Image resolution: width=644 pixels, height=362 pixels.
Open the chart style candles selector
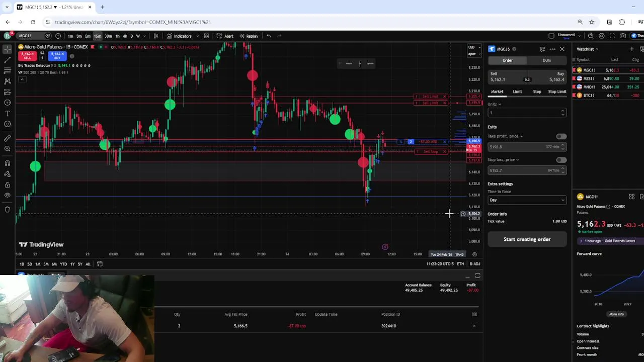point(156,36)
